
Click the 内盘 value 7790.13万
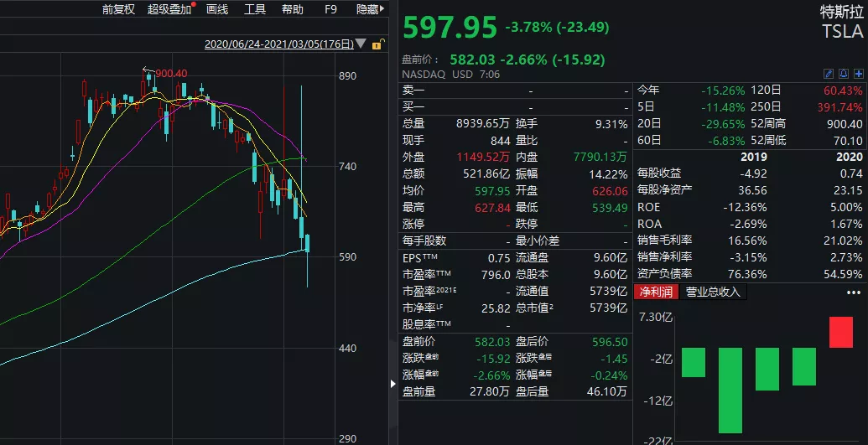[x=600, y=158]
